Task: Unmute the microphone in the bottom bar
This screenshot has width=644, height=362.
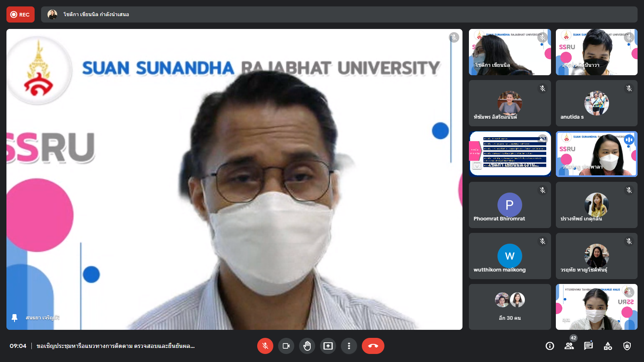Action: pyautogui.click(x=265, y=346)
